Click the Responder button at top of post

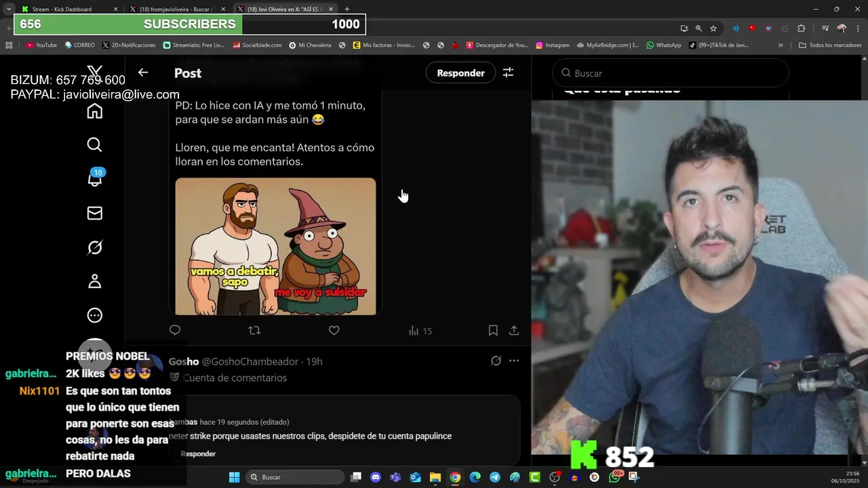(x=460, y=73)
